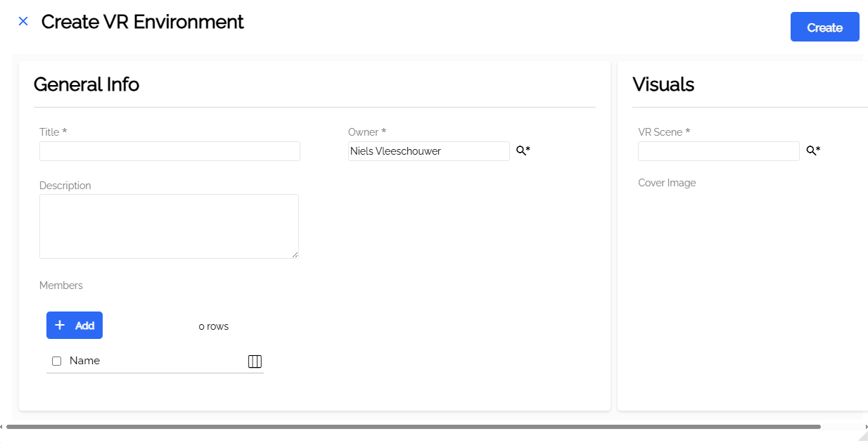Sort by the Name column header
Image resolution: width=868 pixels, height=443 pixels.
click(85, 361)
